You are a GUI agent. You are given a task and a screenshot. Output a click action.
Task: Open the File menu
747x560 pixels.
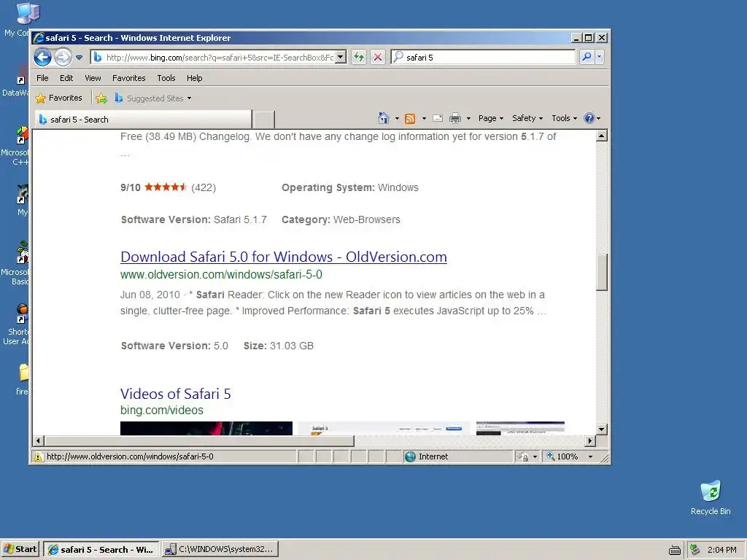point(42,78)
